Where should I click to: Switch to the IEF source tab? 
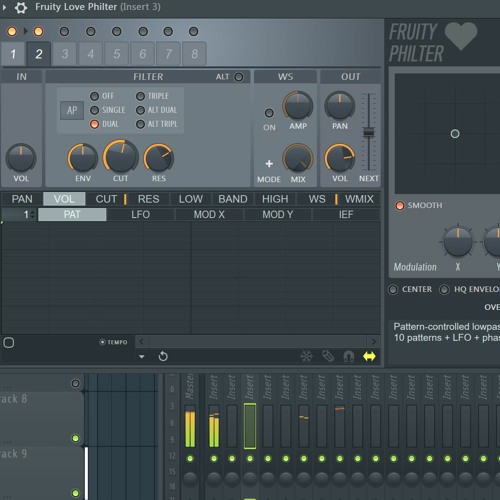tap(346, 214)
